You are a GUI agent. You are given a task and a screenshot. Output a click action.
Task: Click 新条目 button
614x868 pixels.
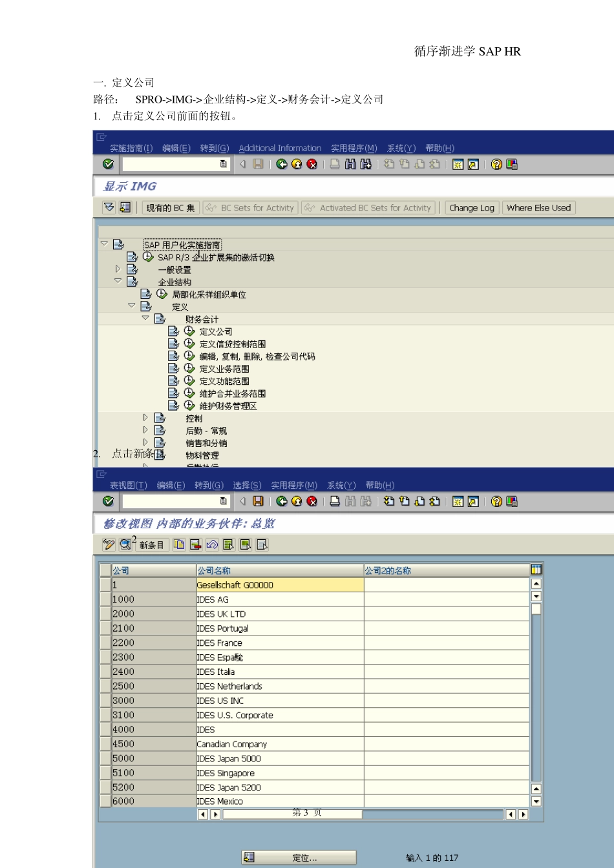point(152,544)
